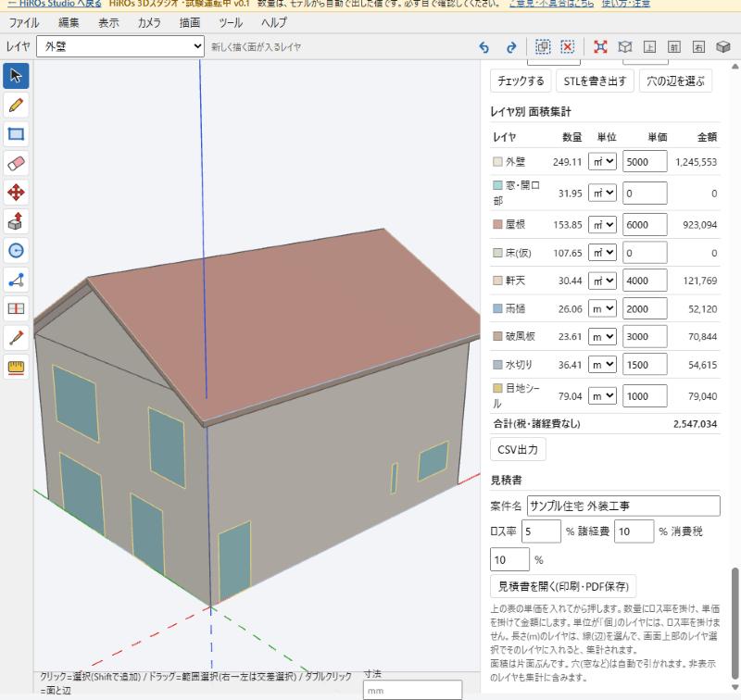Click the 諸経費 percentage input field
This screenshot has height=700, width=741.
click(x=634, y=531)
